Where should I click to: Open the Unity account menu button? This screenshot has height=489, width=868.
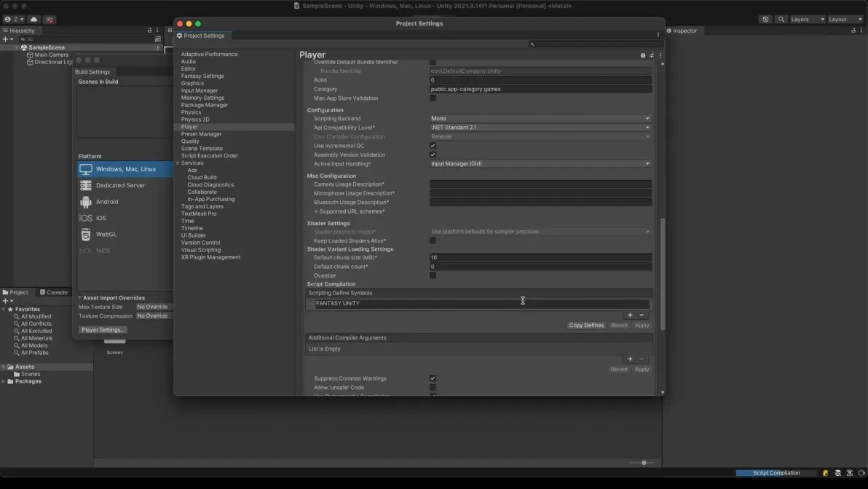coord(14,20)
